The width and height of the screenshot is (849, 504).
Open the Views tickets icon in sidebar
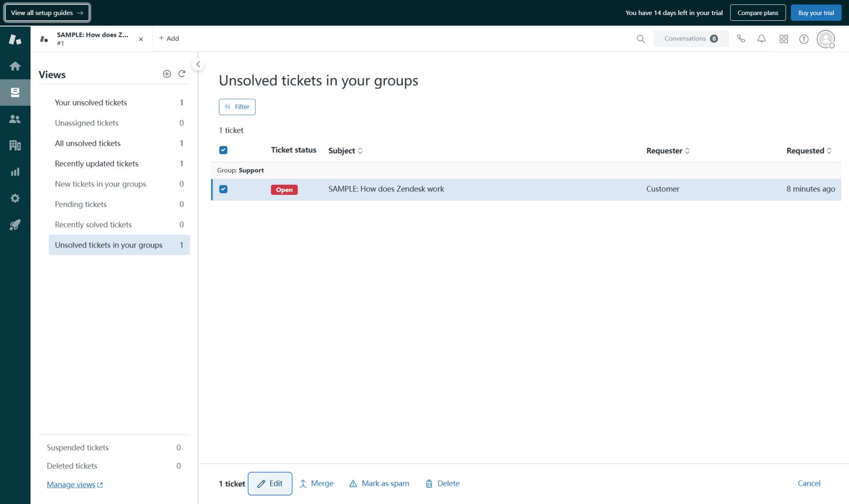15,92
